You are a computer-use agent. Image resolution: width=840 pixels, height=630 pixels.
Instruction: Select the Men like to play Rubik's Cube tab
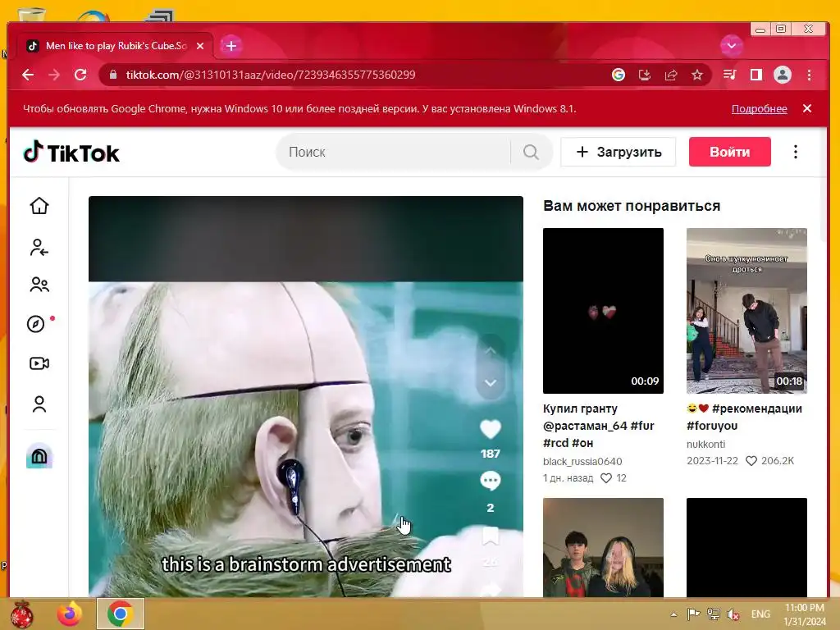click(114, 46)
